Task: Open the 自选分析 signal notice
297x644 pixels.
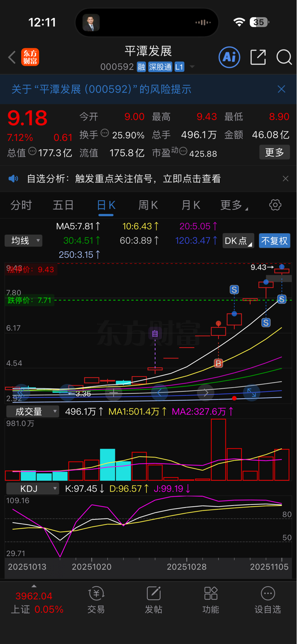Action: click(x=124, y=179)
